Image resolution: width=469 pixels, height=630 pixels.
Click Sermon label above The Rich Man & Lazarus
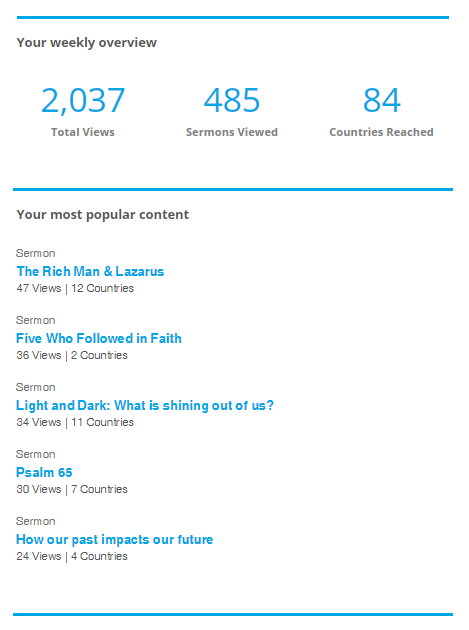(x=36, y=254)
